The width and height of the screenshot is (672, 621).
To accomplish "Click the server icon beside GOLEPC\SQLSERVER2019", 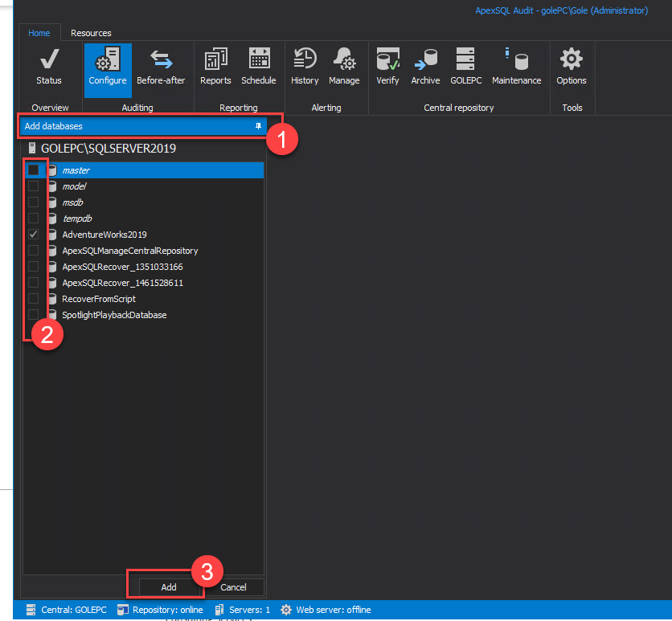I will coord(31,148).
